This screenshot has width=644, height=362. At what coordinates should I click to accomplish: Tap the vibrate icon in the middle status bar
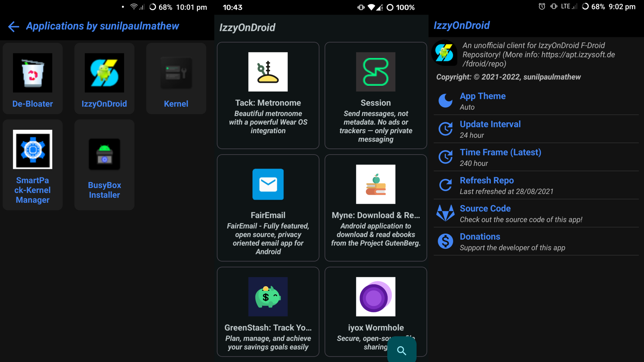pyautogui.click(x=361, y=7)
